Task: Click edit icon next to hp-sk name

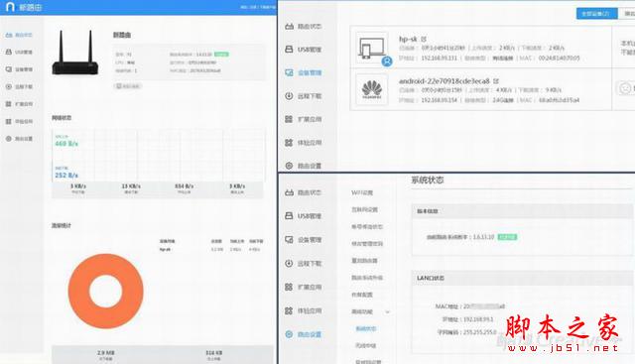Action: point(424,39)
